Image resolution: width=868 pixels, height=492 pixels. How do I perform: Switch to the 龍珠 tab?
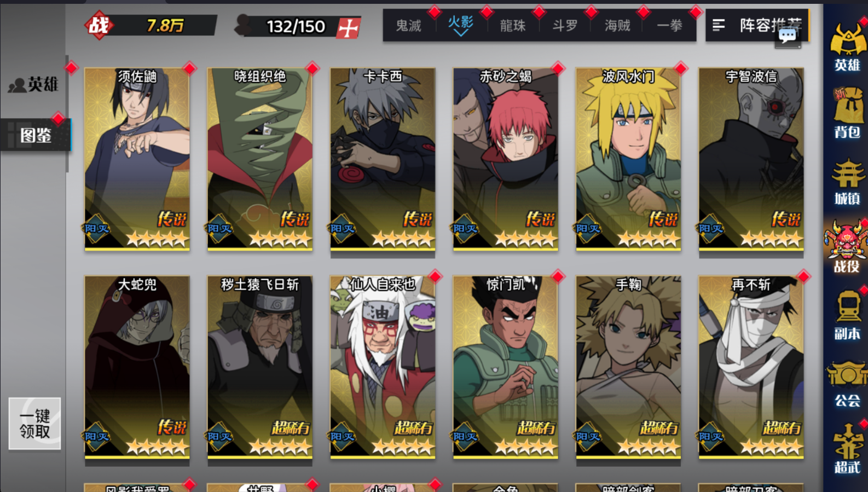[x=513, y=26]
